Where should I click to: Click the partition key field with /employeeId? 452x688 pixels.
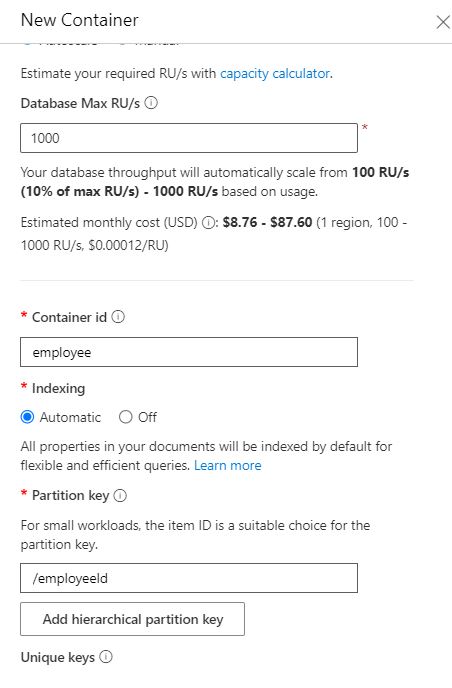pyautogui.click(x=189, y=578)
